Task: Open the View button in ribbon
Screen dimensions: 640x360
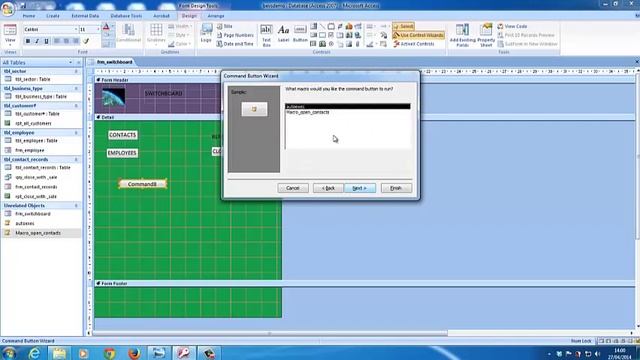Action: pyautogui.click(x=10, y=35)
